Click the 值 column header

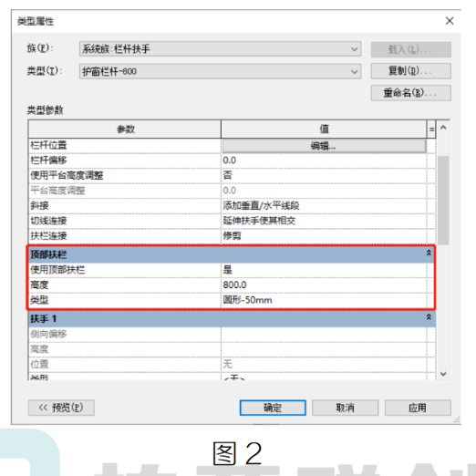point(324,129)
